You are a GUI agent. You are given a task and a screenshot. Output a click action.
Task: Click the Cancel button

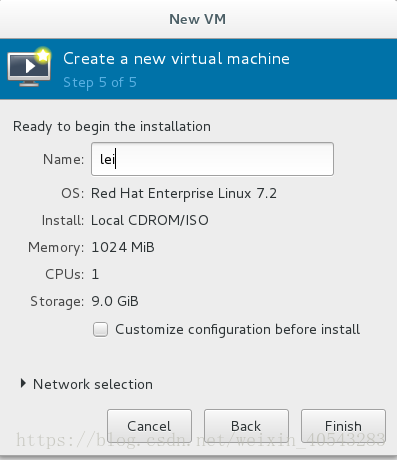[149, 426]
